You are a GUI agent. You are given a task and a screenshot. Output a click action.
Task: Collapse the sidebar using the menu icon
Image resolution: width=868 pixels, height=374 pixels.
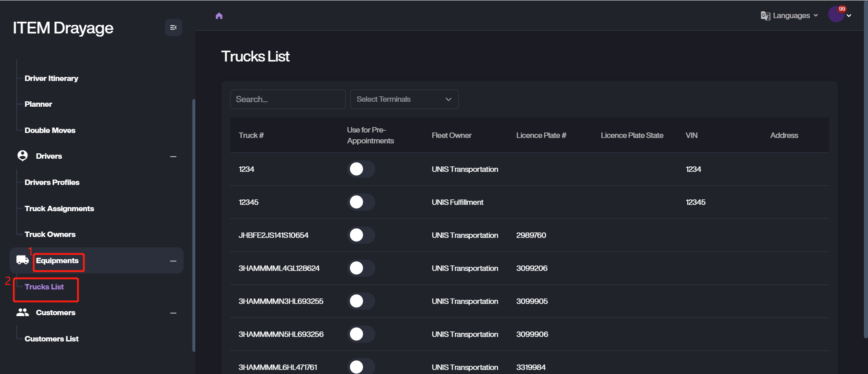(173, 28)
